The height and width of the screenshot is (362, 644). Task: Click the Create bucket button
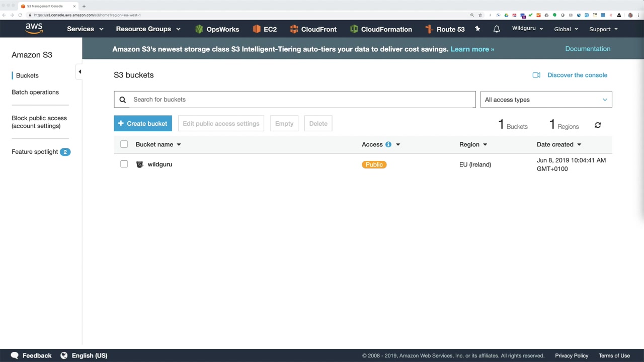point(143,124)
